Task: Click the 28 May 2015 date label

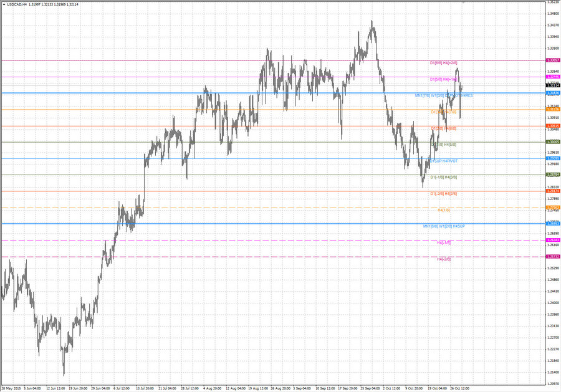Action: 11,388
